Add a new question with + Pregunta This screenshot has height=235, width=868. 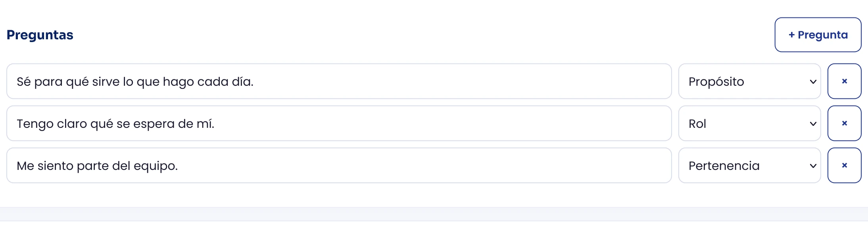point(818,35)
